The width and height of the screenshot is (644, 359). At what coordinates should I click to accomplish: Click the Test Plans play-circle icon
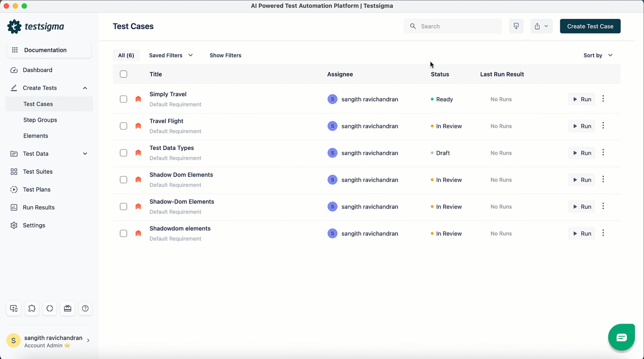[14, 190]
